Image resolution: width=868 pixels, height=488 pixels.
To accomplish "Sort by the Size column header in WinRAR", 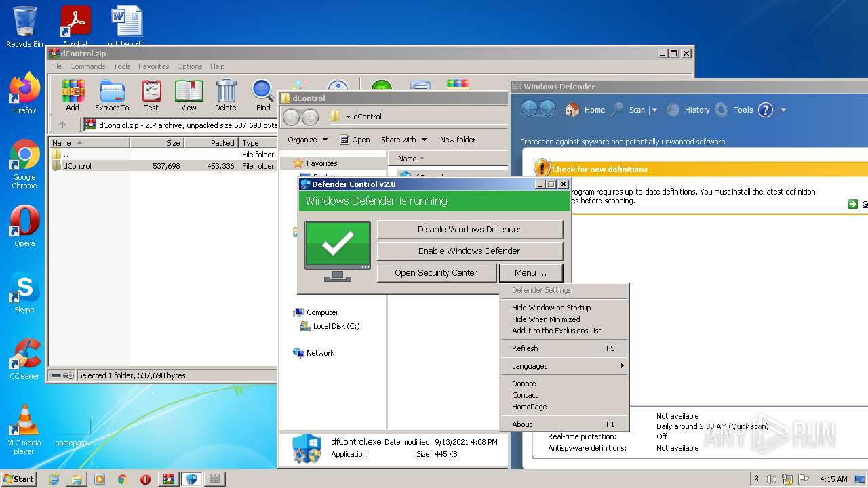I will pos(157,143).
